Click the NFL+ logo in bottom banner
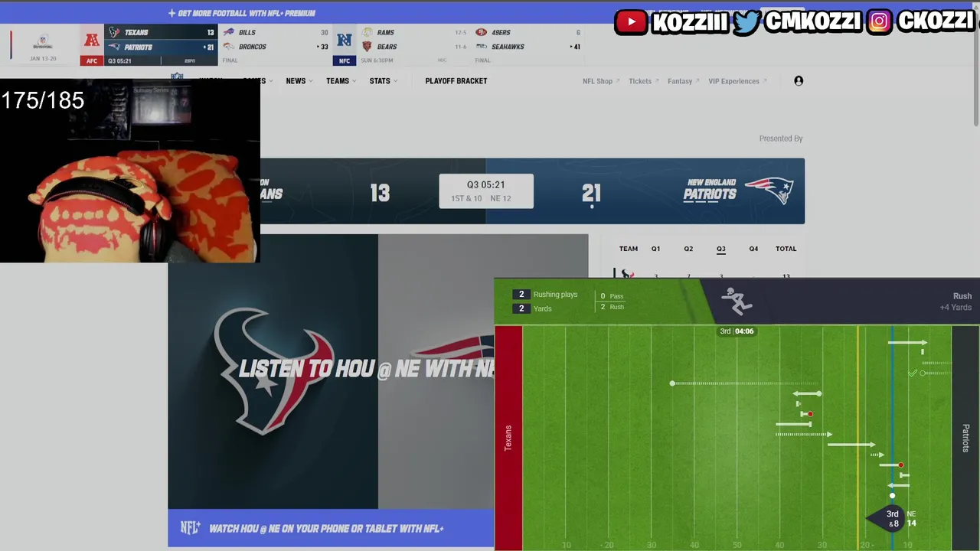 [191, 528]
